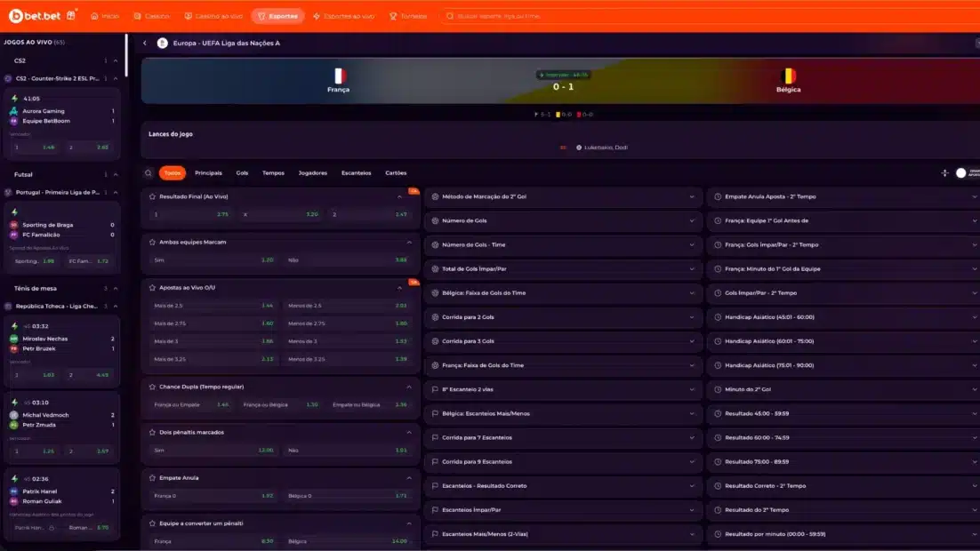
Task: Open Esportes ao vivo navigation item
Action: click(x=344, y=16)
